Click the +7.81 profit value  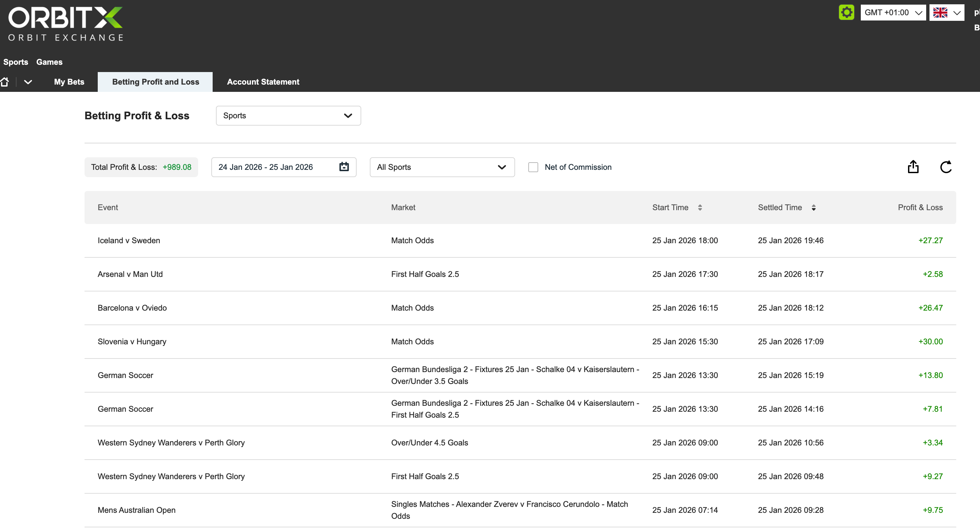933,409
